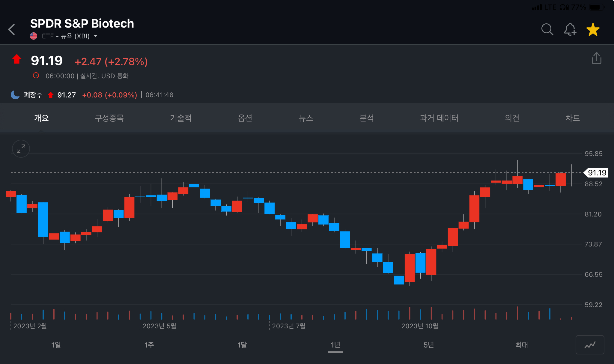Select the 5년 time range
Viewport: 614px width, 364px height.
click(429, 345)
